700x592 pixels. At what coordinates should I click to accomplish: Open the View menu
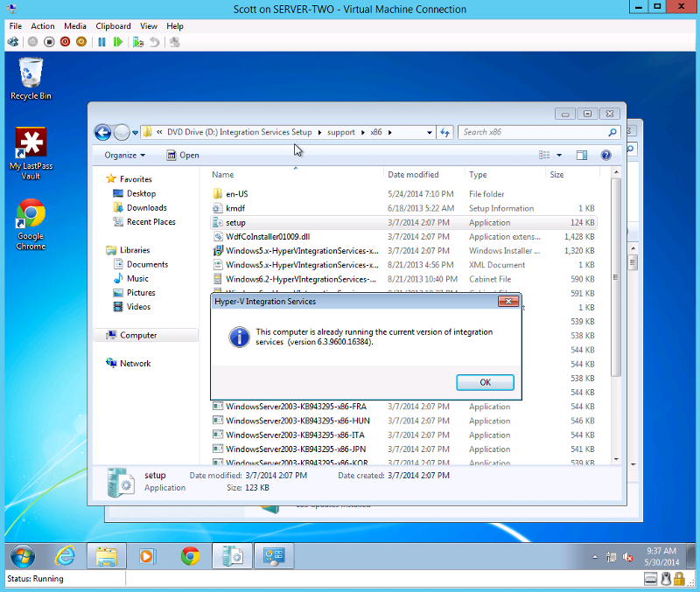tap(149, 26)
